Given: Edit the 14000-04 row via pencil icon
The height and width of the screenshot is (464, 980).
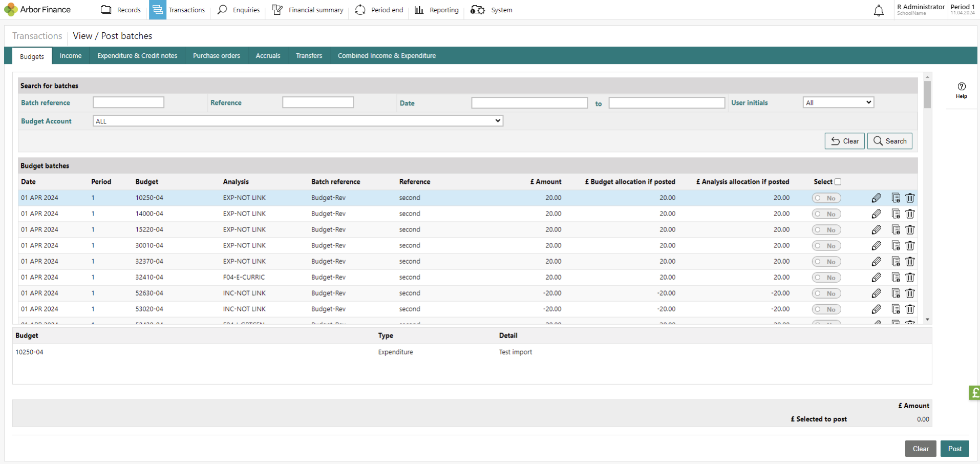Looking at the screenshot, I should [x=877, y=214].
